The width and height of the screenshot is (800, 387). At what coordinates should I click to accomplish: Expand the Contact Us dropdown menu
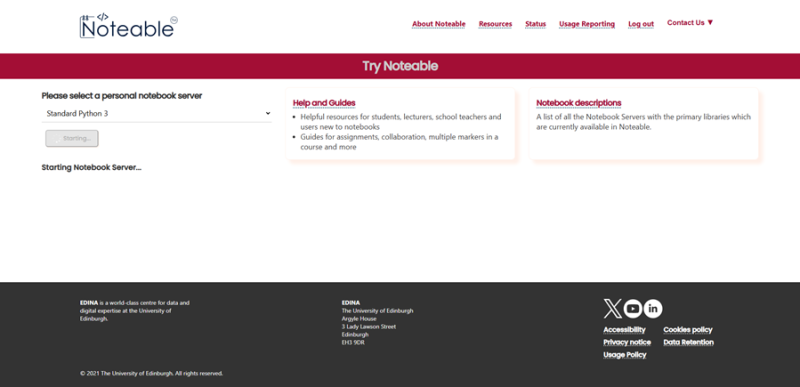(x=690, y=22)
